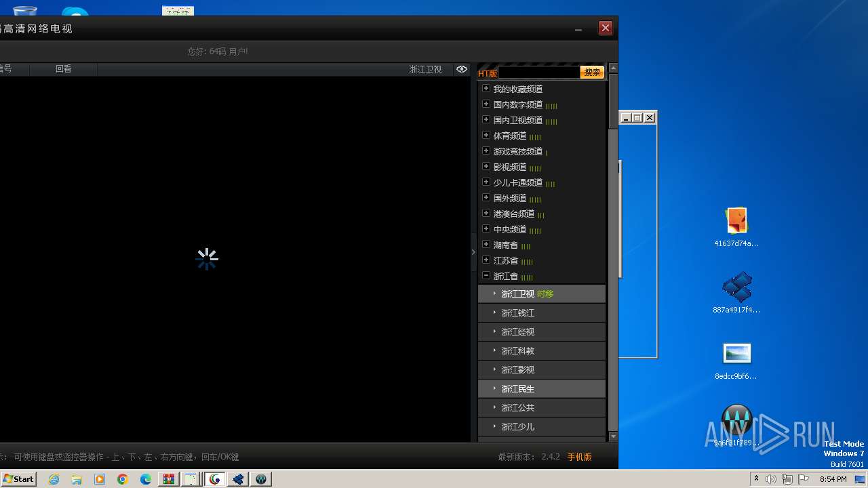Image resolution: width=868 pixels, height=488 pixels.
Task: Show hidden system tray icons
Action: pyautogui.click(x=756, y=479)
